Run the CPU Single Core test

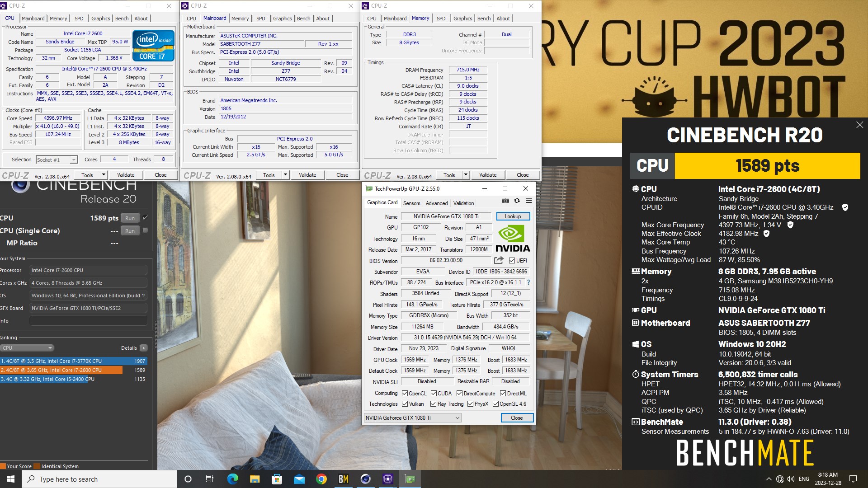130,231
